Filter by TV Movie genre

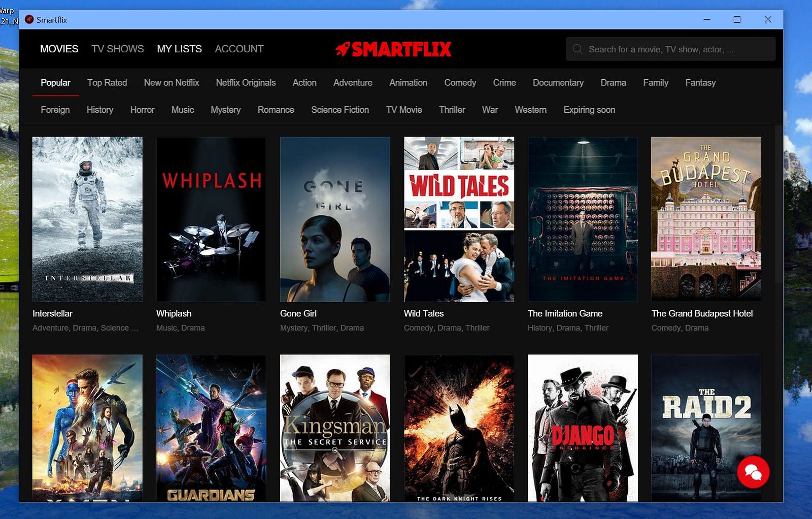404,110
